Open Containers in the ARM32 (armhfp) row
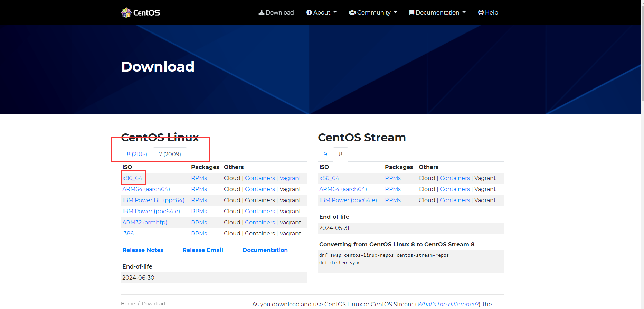The image size is (644, 309). (260, 222)
